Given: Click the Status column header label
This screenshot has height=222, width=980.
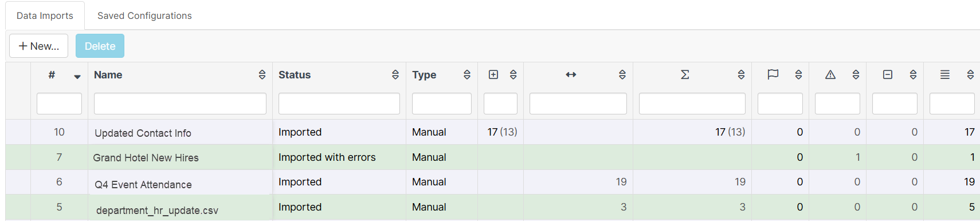Looking at the screenshot, I should pos(295,74).
